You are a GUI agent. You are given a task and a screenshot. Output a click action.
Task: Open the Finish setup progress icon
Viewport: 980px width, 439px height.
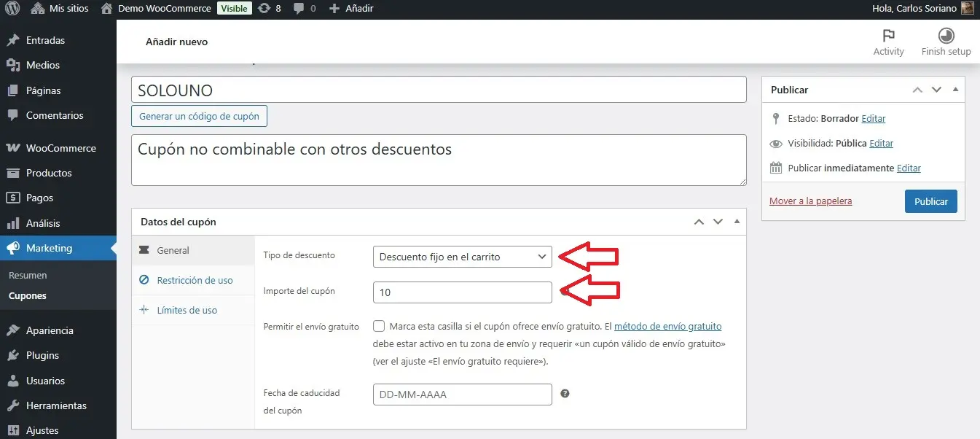(946, 36)
